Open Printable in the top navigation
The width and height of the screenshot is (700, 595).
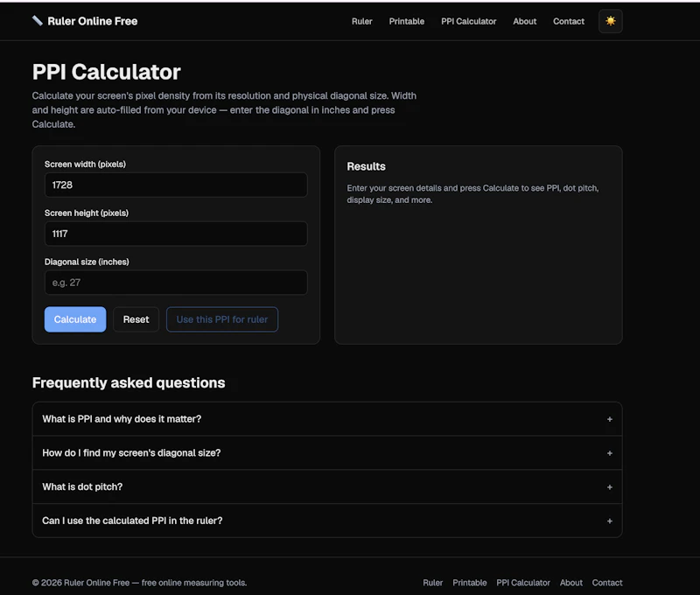pyautogui.click(x=406, y=21)
